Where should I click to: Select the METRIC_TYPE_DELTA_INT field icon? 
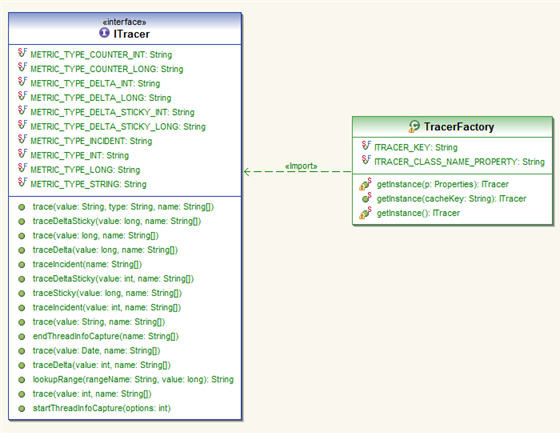(x=22, y=82)
